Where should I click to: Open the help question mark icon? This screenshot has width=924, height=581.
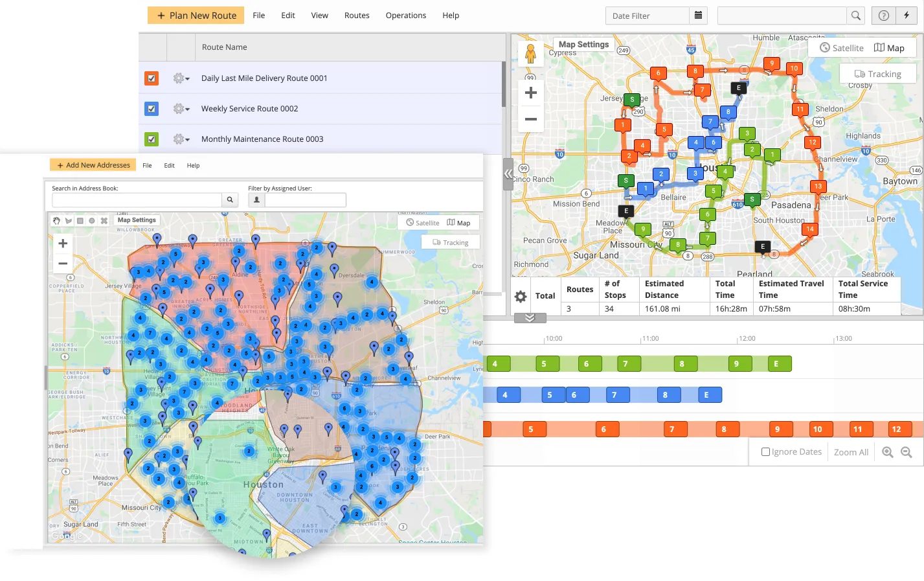tap(883, 14)
